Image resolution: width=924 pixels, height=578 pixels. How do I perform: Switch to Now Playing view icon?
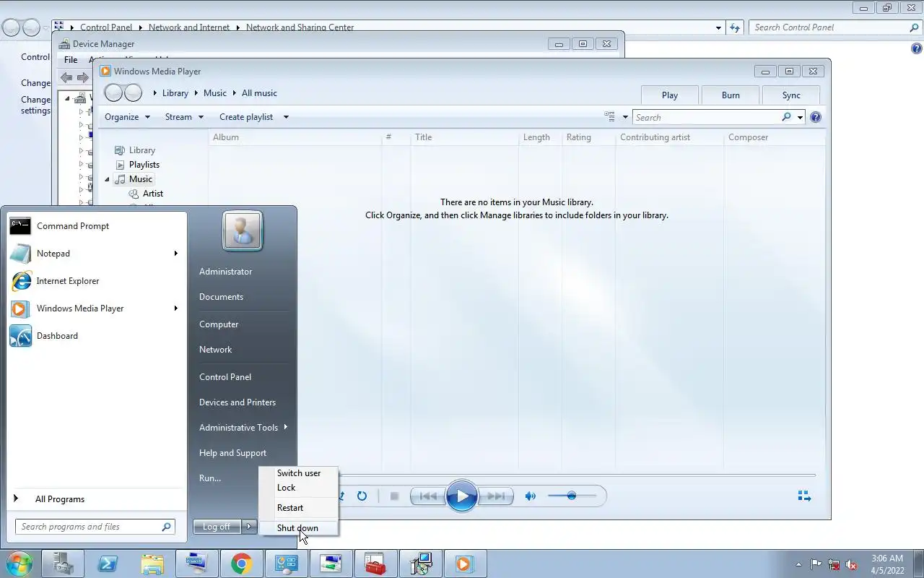tap(804, 496)
